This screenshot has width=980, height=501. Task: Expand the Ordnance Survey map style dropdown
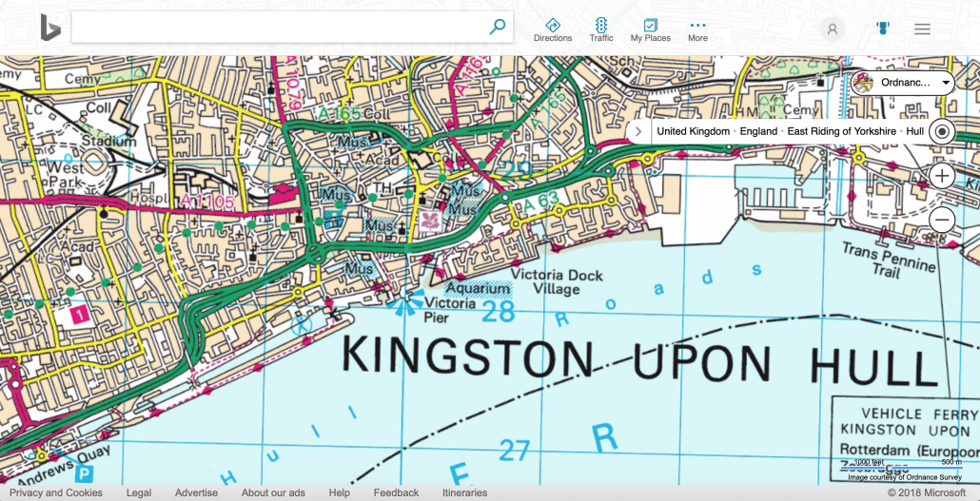pyautogui.click(x=902, y=83)
